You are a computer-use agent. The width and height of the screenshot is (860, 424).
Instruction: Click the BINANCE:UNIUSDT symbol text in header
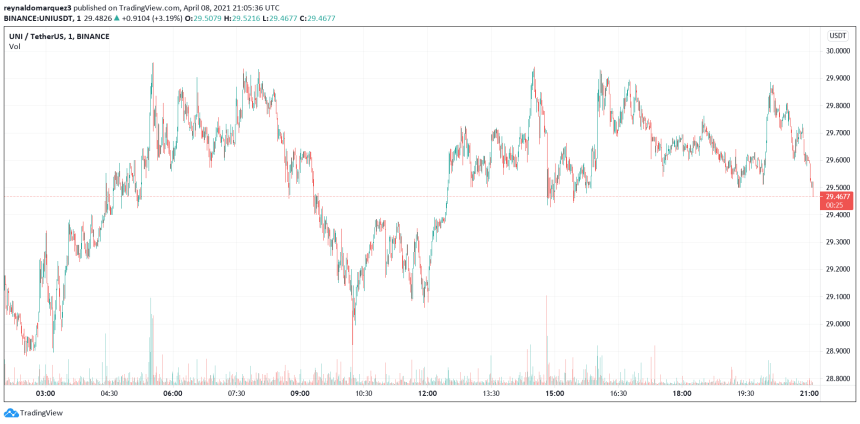pos(39,18)
